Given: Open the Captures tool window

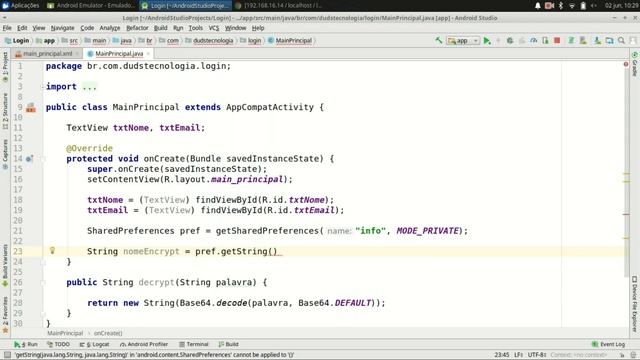Looking at the screenshot, I should coord(5,154).
